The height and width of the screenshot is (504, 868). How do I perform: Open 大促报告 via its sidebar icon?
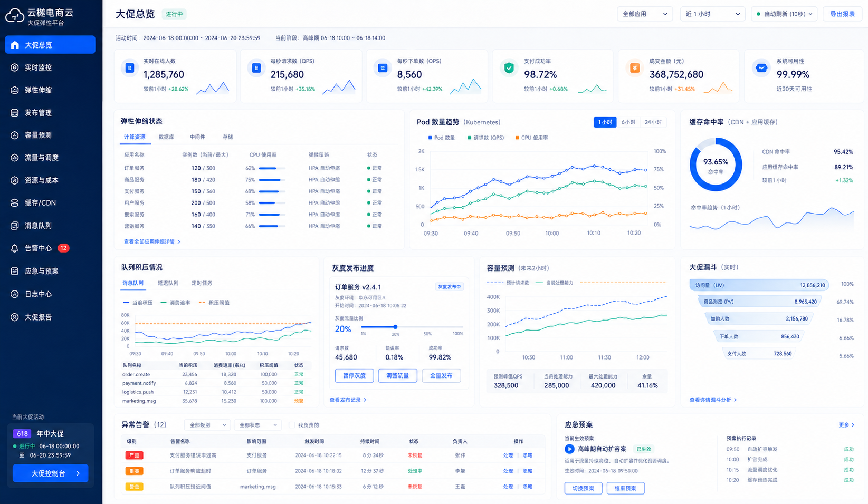pos(15,317)
